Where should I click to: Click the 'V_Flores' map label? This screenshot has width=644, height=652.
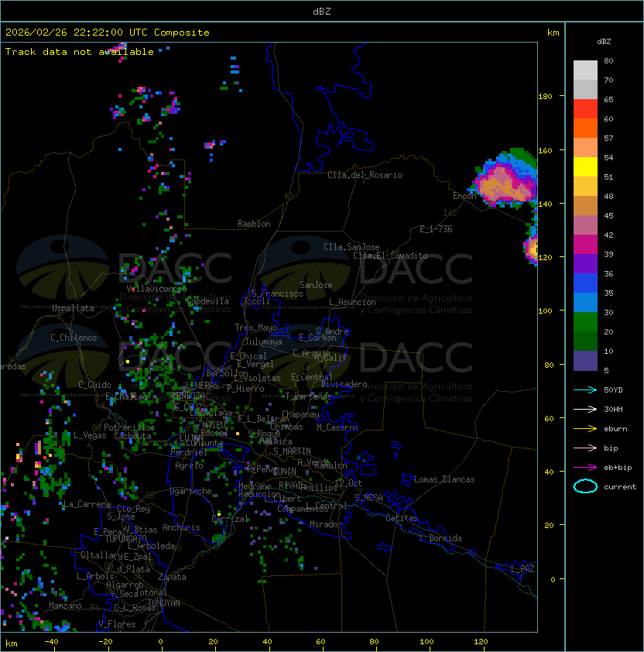117,624
